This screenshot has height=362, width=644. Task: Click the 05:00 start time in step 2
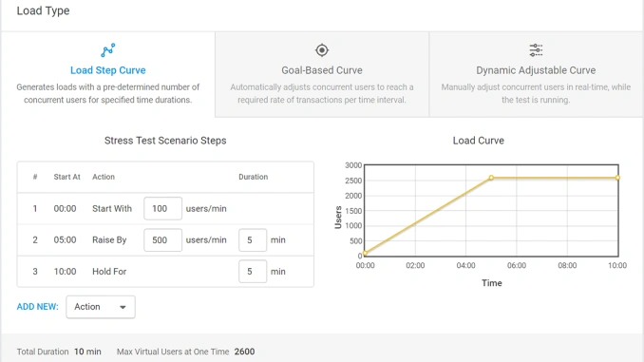tap(65, 240)
